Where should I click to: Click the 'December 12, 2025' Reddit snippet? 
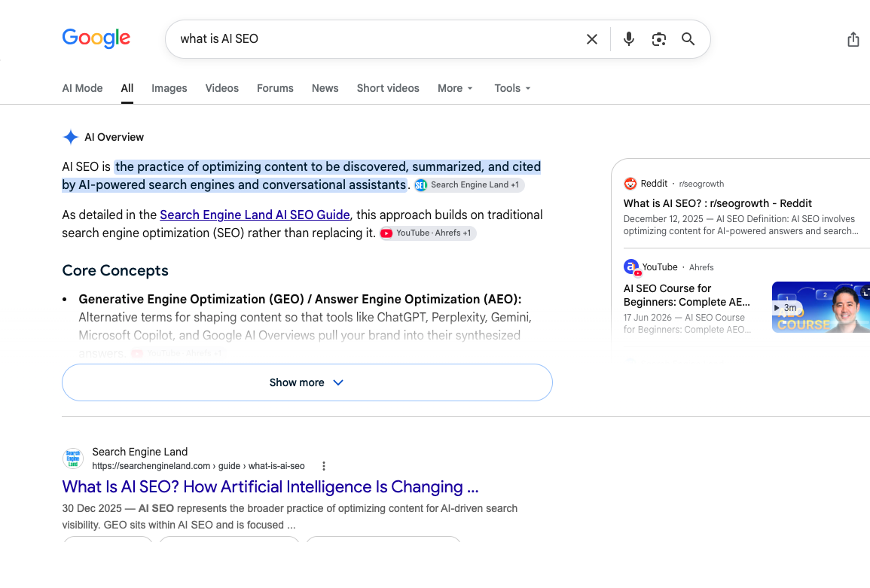pyautogui.click(x=740, y=224)
